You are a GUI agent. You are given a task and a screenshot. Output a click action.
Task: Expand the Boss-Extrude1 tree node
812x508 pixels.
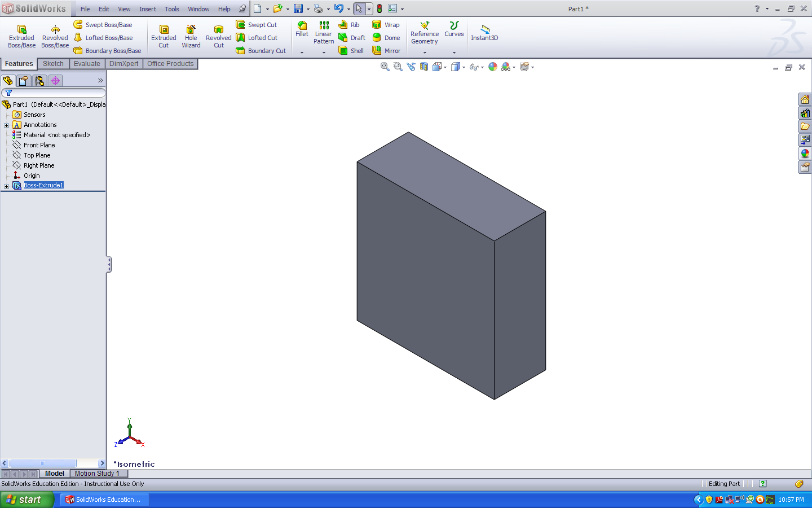(x=6, y=186)
